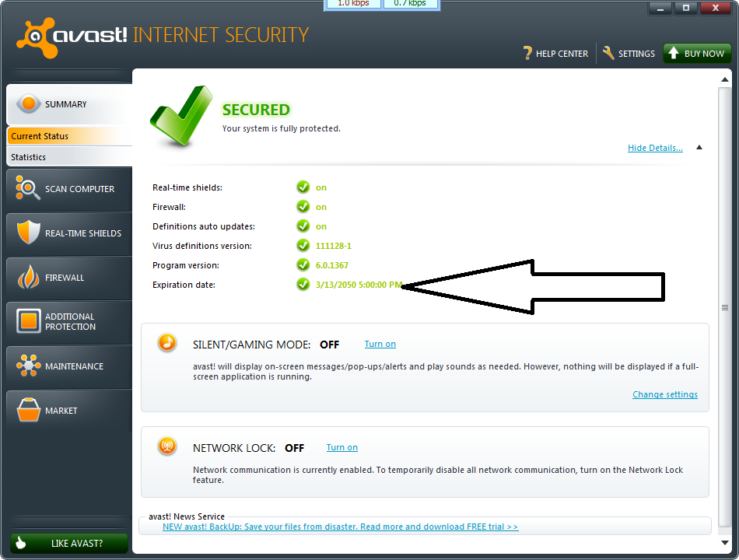Click the Definitions auto updates "on" text
The image size is (739, 560).
[x=321, y=226]
